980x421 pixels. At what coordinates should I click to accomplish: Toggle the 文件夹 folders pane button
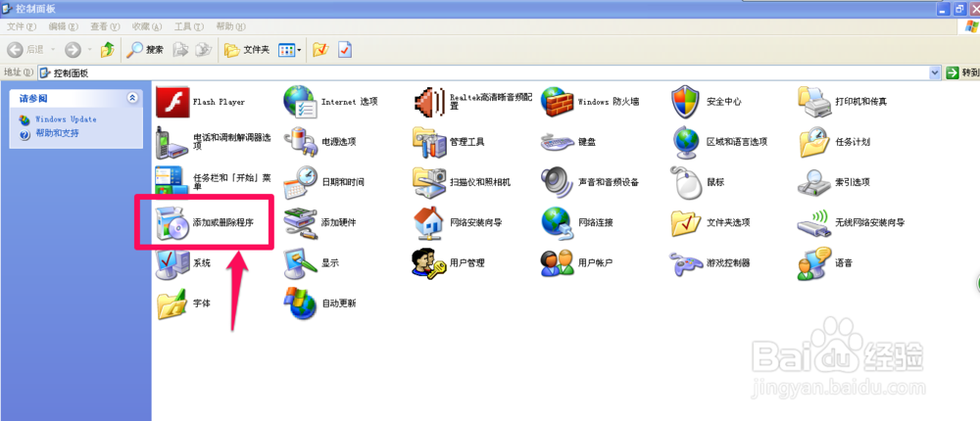coord(247,50)
